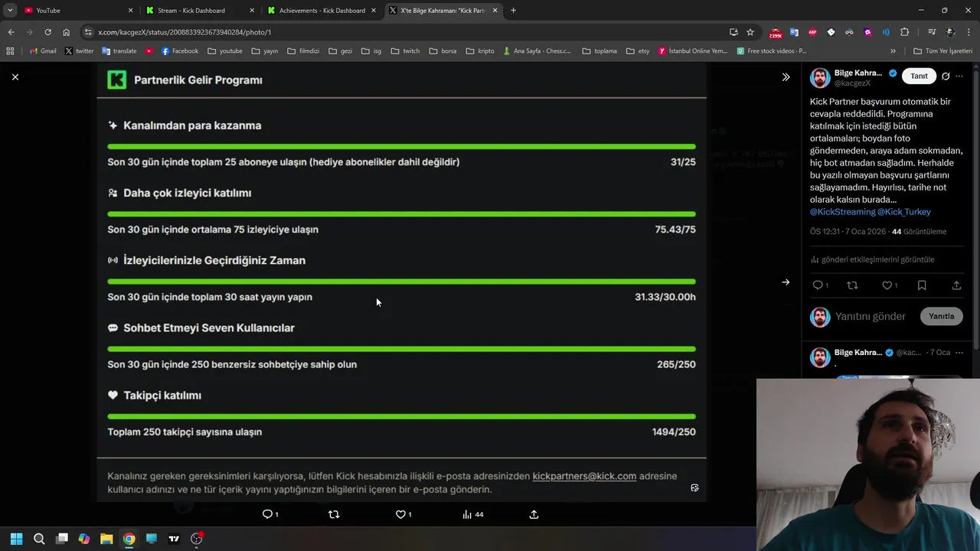Screen dimensions: 980x551
Task: Click the Tanıt button
Action: (x=919, y=77)
